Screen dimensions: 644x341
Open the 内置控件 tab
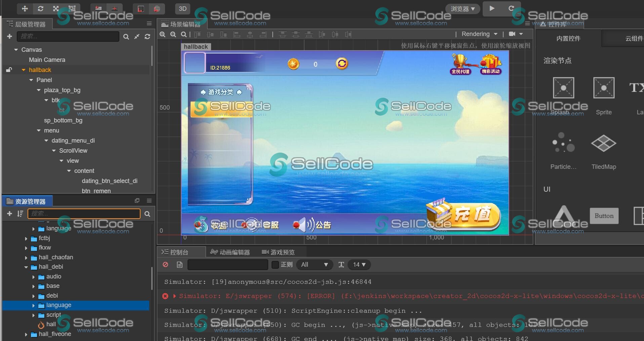click(x=568, y=38)
